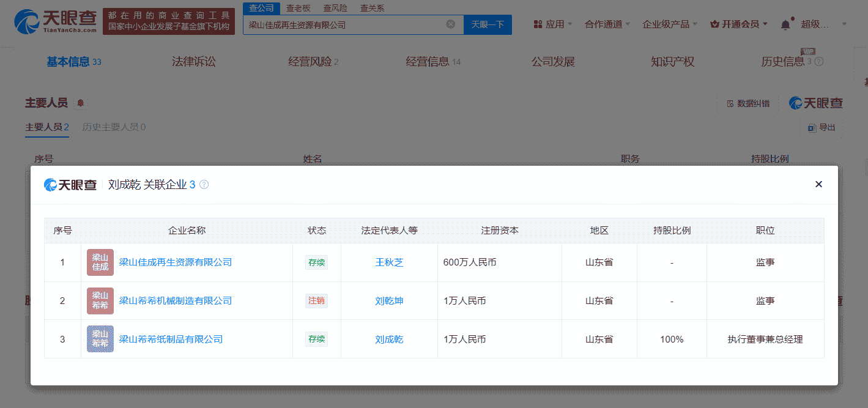Switch to the 查老板 search tab
868x408 pixels.
click(x=299, y=8)
